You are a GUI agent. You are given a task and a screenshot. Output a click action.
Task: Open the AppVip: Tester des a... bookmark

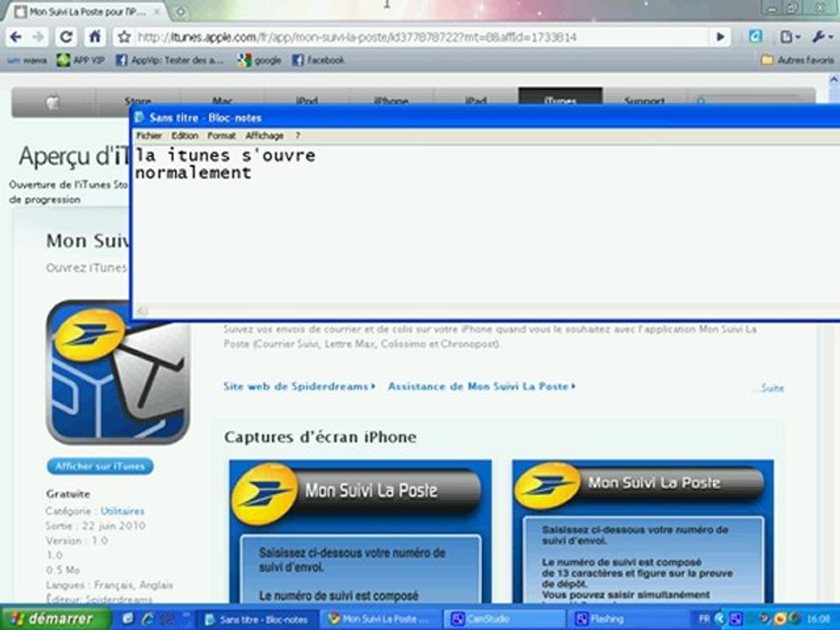tap(169, 60)
